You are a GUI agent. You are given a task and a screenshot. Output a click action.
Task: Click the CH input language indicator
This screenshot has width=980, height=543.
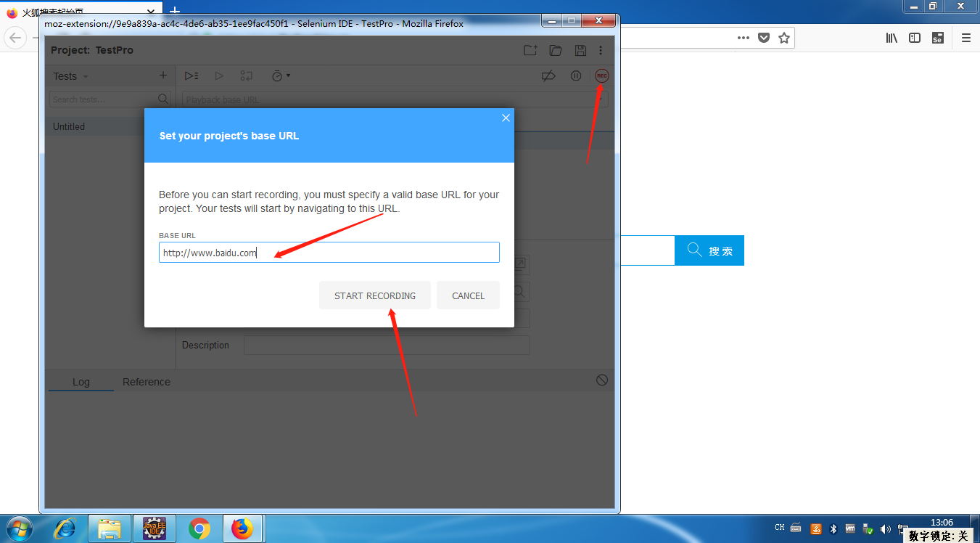click(x=780, y=528)
